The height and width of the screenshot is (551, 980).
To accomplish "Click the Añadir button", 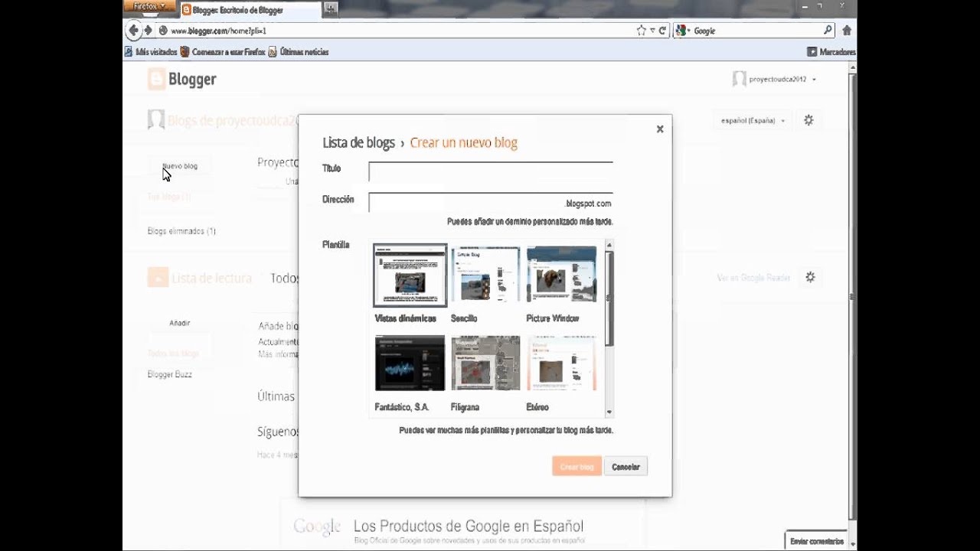I will click(x=180, y=323).
